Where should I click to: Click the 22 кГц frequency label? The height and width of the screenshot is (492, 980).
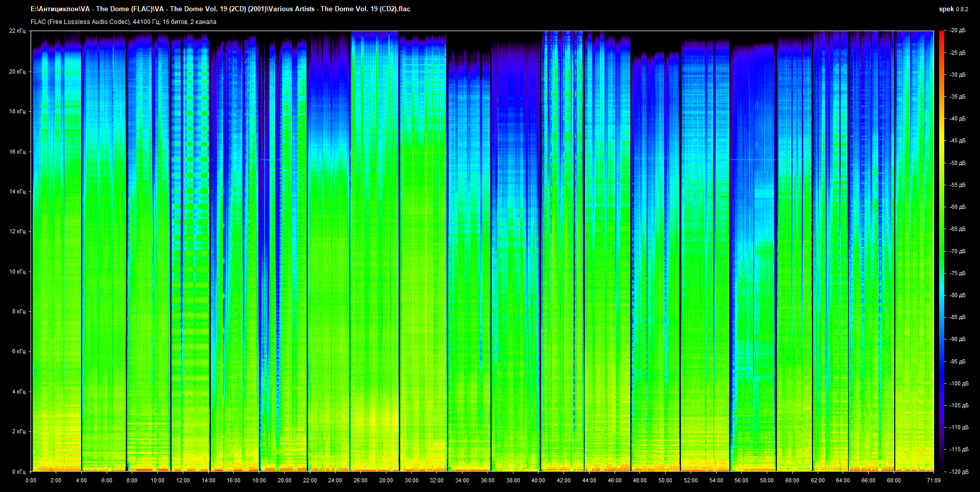click(17, 31)
